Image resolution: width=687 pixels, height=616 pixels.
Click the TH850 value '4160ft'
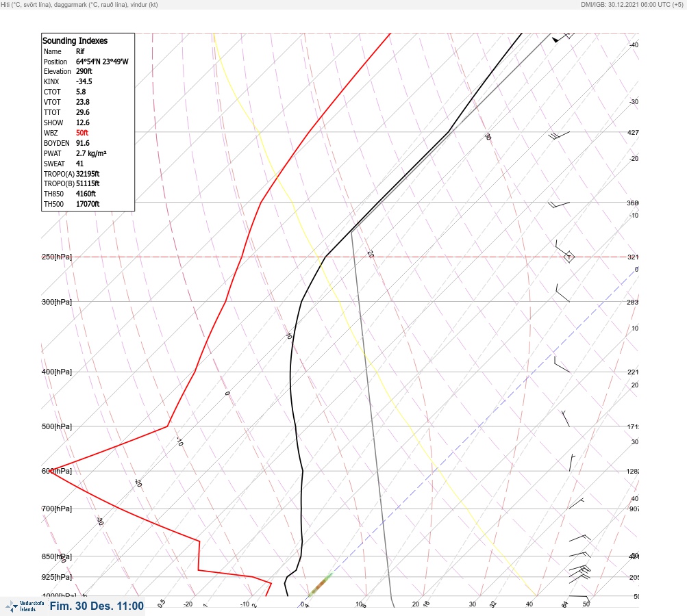coord(86,194)
